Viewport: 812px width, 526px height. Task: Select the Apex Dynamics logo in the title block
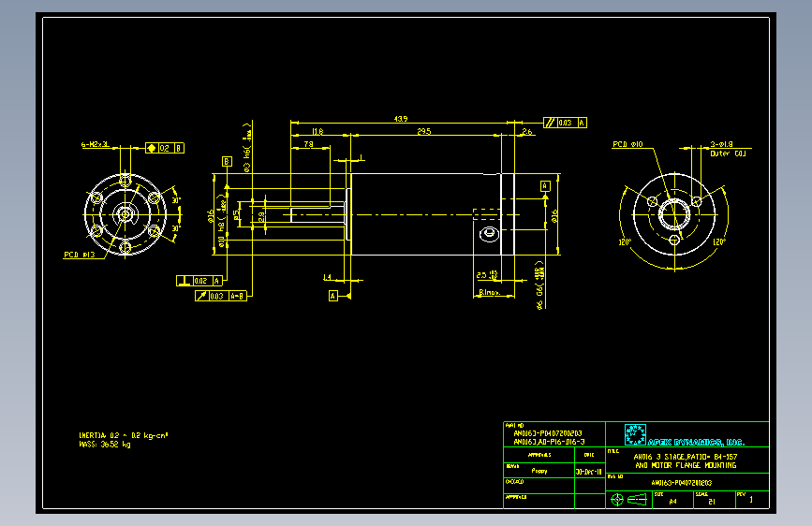635,434
